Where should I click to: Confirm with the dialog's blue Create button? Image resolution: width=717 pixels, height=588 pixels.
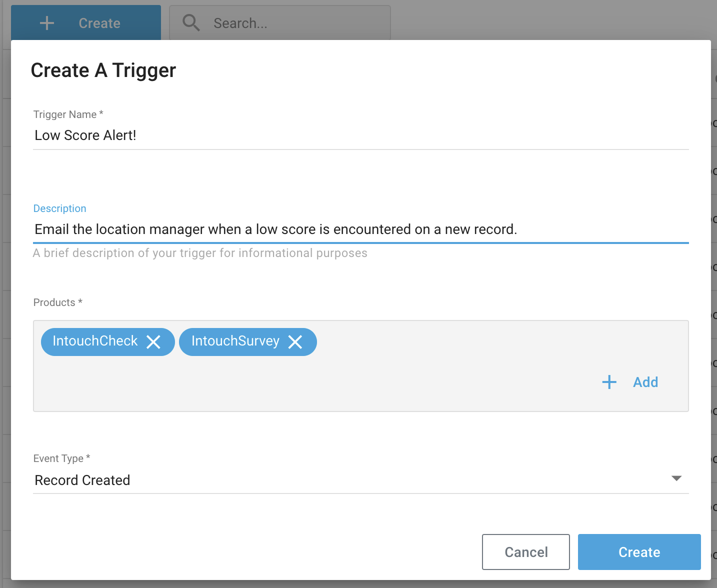pos(639,552)
